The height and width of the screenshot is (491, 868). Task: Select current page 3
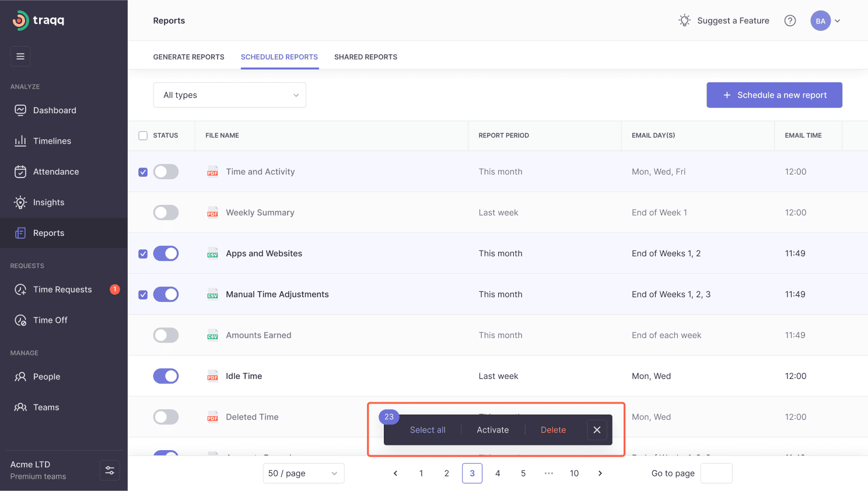[472, 473]
